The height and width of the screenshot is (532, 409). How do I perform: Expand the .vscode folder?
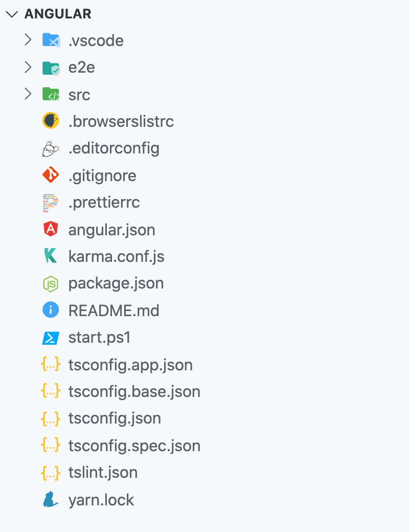click(28, 40)
